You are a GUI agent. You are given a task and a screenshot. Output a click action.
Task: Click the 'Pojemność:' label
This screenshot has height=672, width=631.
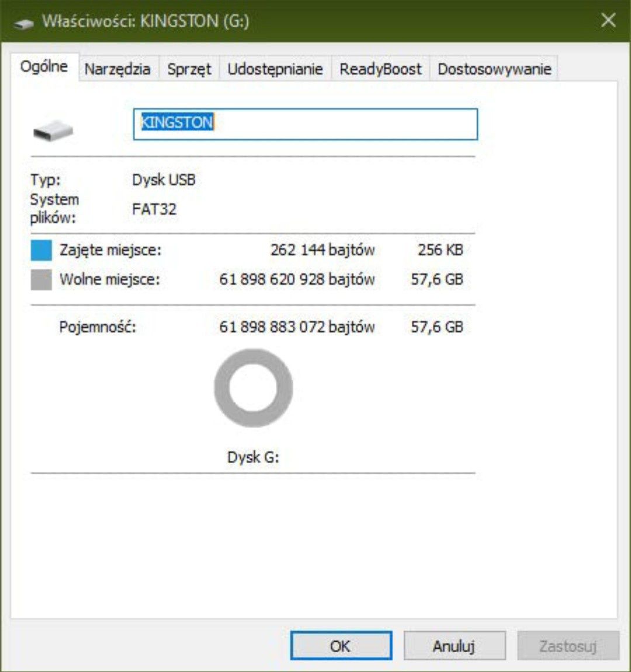[x=98, y=327]
